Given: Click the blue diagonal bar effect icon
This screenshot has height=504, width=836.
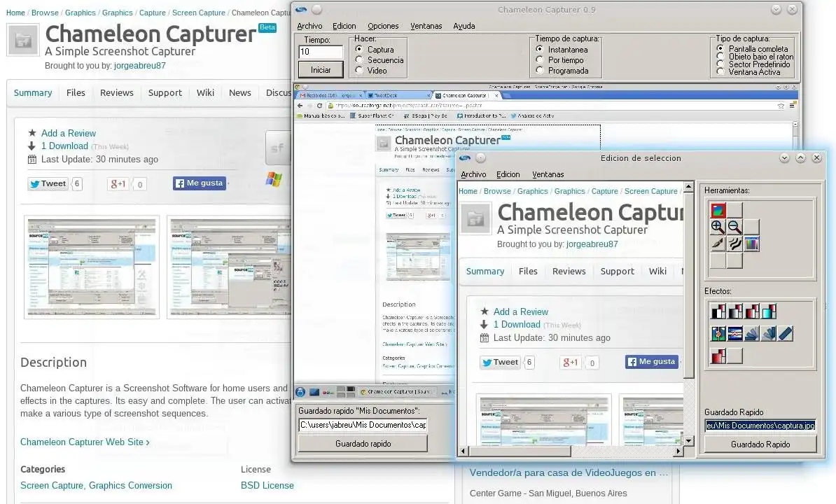Looking at the screenshot, I should 785,333.
